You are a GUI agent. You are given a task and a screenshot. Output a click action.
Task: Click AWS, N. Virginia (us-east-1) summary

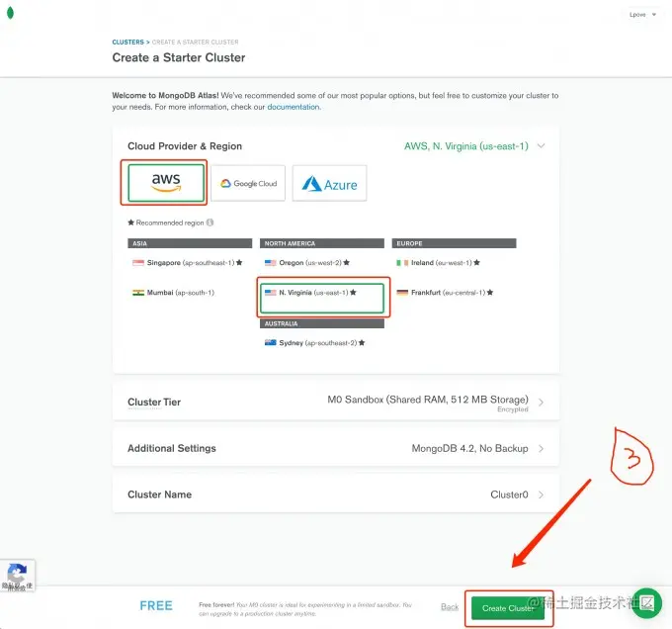pyautogui.click(x=466, y=146)
